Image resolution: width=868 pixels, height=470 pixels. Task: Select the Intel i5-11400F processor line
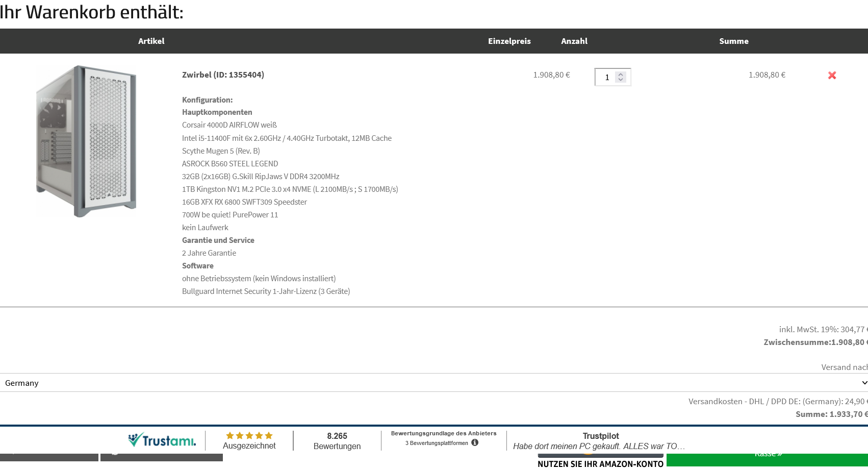pyautogui.click(x=287, y=138)
